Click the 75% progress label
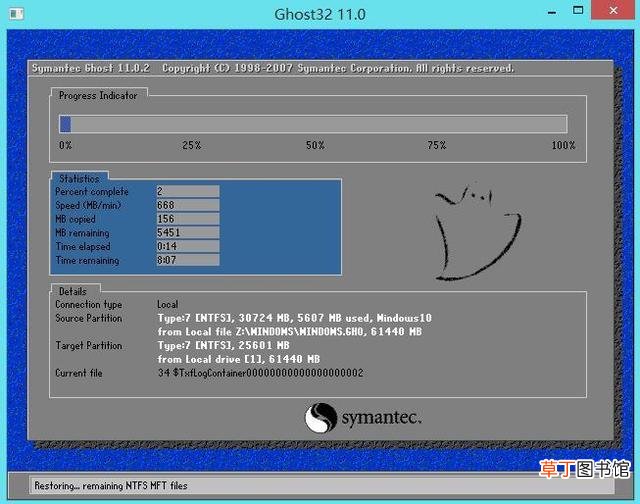The width and height of the screenshot is (640, 504). tap(437, 145)
